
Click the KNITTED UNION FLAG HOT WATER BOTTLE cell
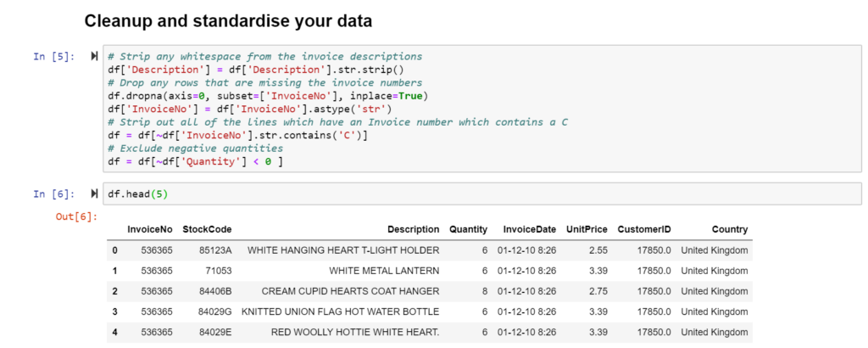pos(340,312)
